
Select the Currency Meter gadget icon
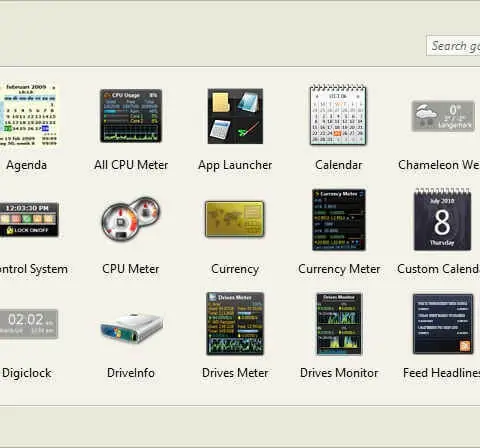(x=339, y=220)
